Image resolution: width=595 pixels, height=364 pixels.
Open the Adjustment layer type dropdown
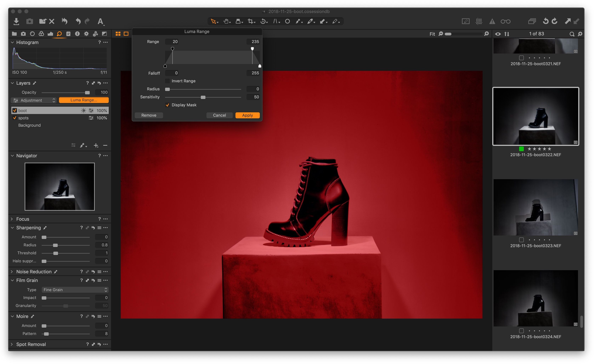coord(33,100)
